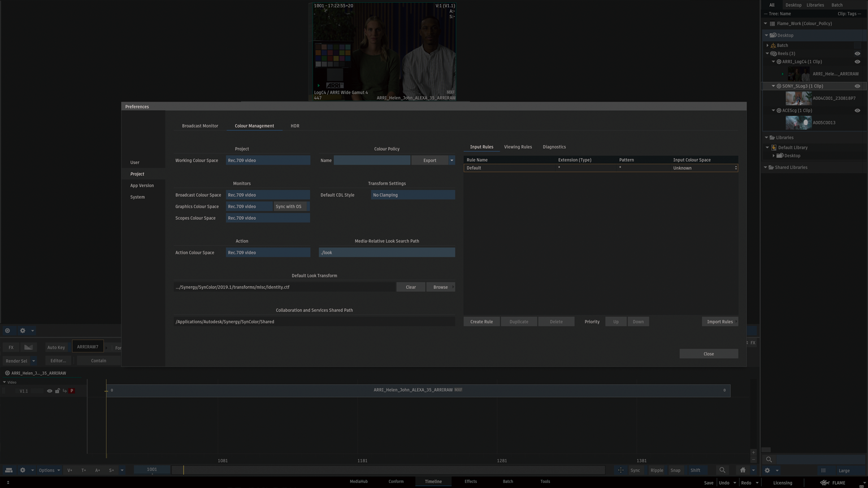Screen dimensions: 868x488
Task: Select System in the preferences sidebar
Action: (x=137, y=197)
